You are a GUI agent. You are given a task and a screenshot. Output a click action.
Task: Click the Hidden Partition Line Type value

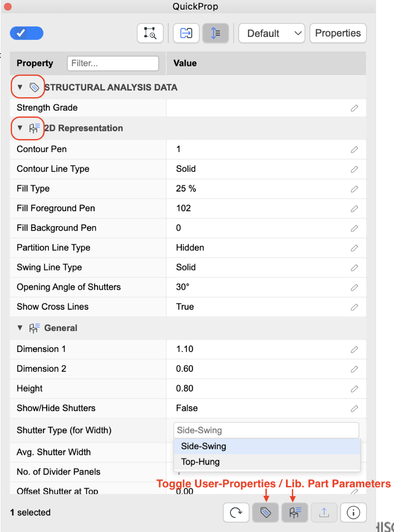[190, 248]
